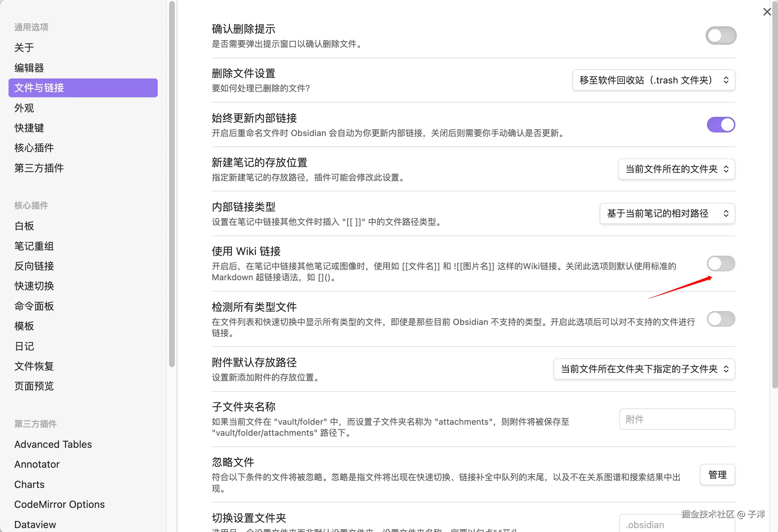Image resolution: width=778 pixels, height=532 pixels.
Task: Enable the 确认删除提示 toggle
Action: pyautogui.click(x=720, y=36)
